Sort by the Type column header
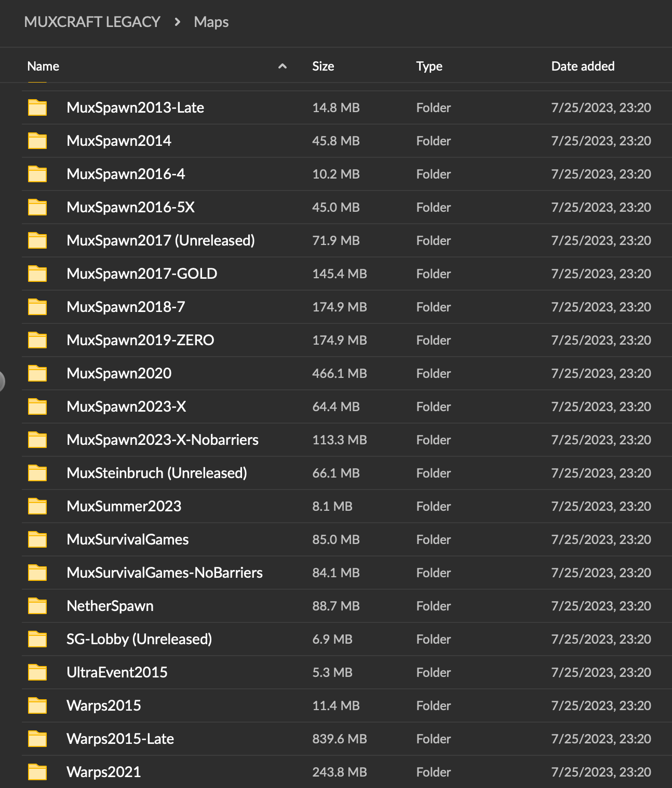 (x=429, y=66)
